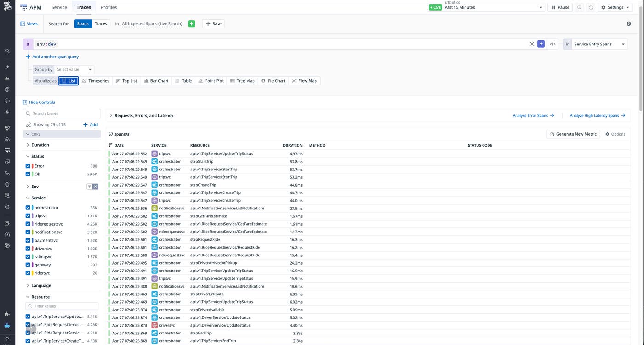Open the Datadog home logo
The height and width of the screenshot is (345, 644).
(x=7, y=7)
